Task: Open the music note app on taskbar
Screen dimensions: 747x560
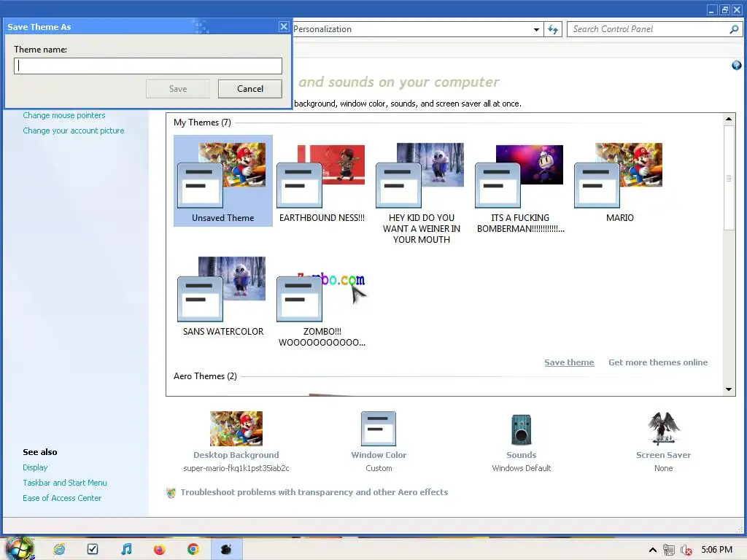Action: click(x=126, y=550)
